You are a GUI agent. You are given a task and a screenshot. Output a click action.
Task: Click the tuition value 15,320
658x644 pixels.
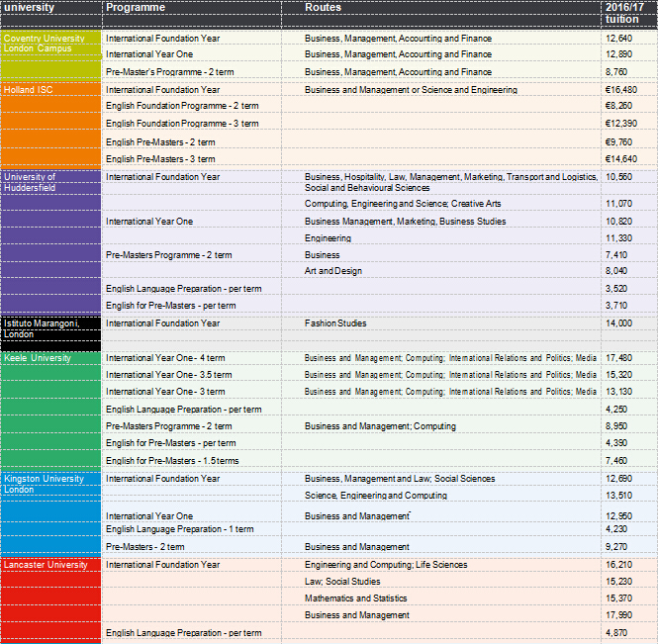click(618, 375)
